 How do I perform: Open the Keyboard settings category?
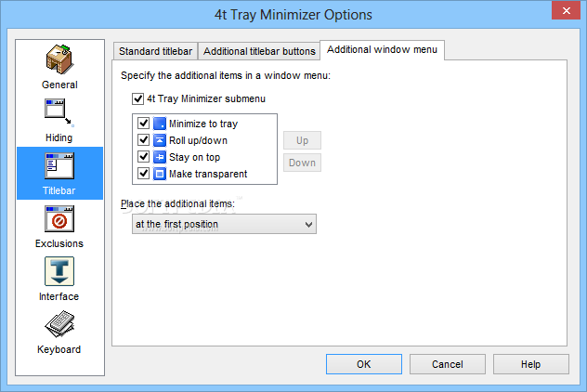coord(59,333)
